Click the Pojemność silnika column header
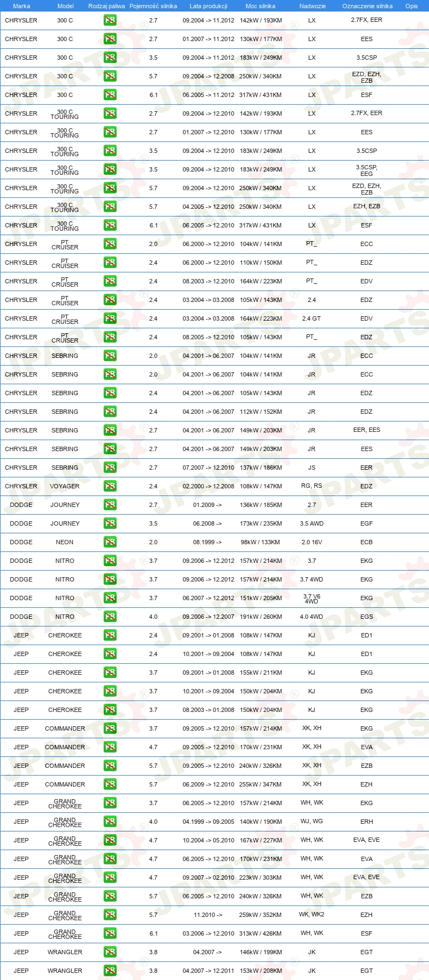This screenshot has width=429, height=980. click(x=153, y=6)
